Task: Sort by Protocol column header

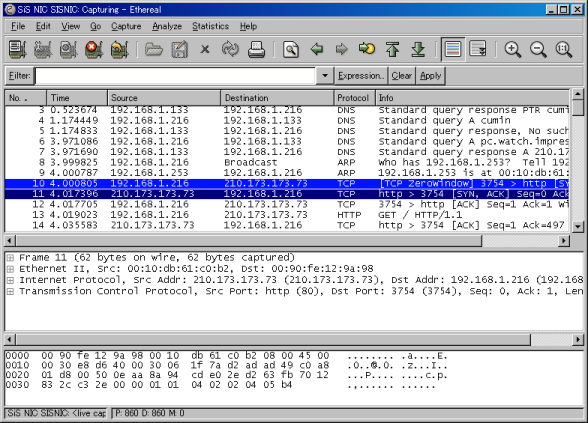Action: 354,98
